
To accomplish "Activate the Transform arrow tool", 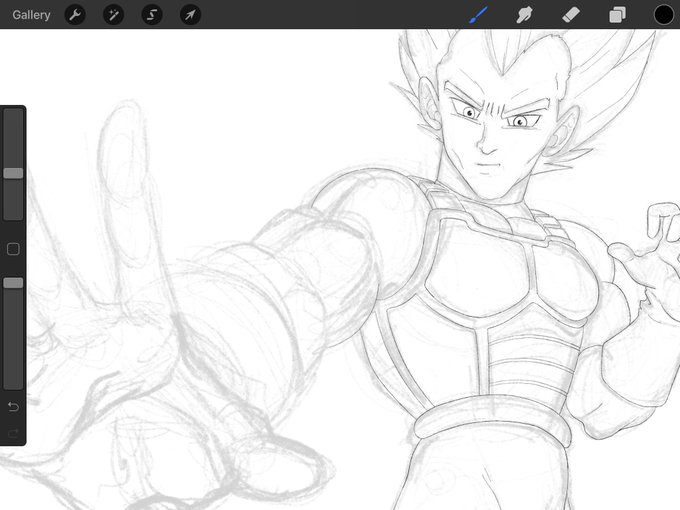I will point(190,15).
